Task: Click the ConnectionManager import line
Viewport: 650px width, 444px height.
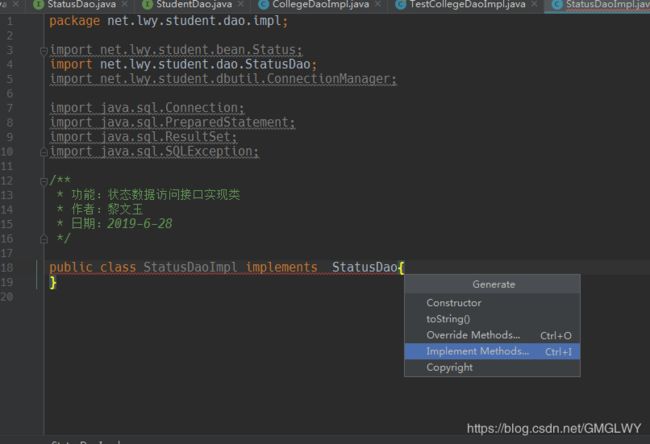Action: click(x=223, y=79)
